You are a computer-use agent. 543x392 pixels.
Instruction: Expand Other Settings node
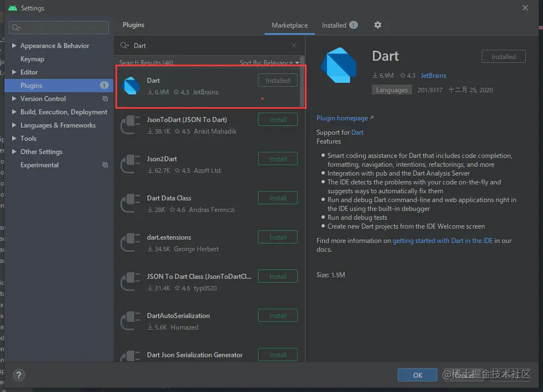[x=14, y=151]
